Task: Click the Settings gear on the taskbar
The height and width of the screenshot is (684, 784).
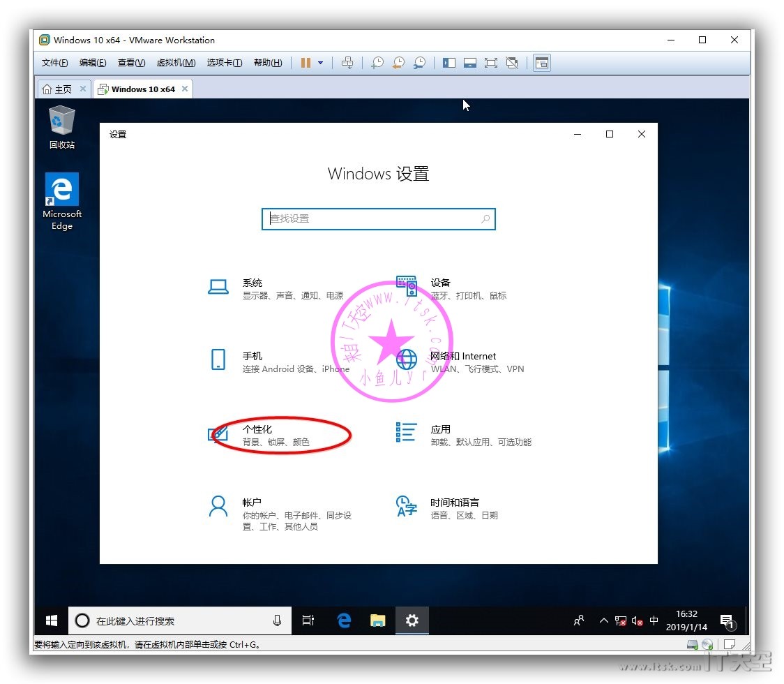Action: [412, 620]
